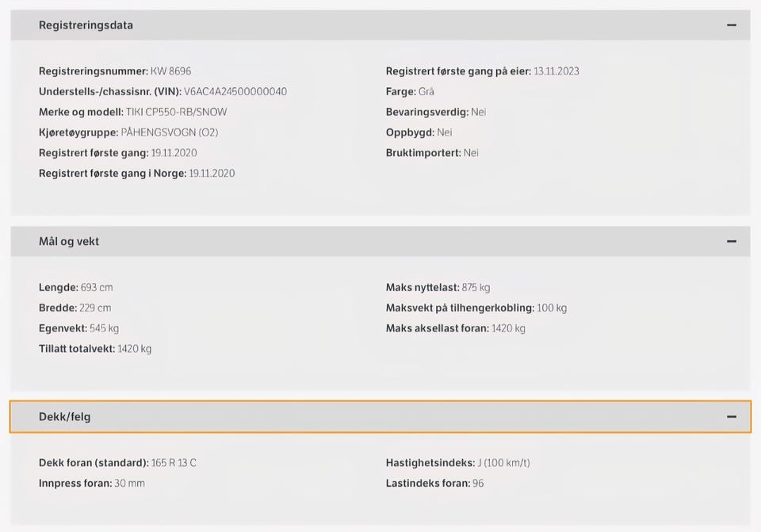Click the Maks nyttelast value 875 kg

tap(476, 288)
